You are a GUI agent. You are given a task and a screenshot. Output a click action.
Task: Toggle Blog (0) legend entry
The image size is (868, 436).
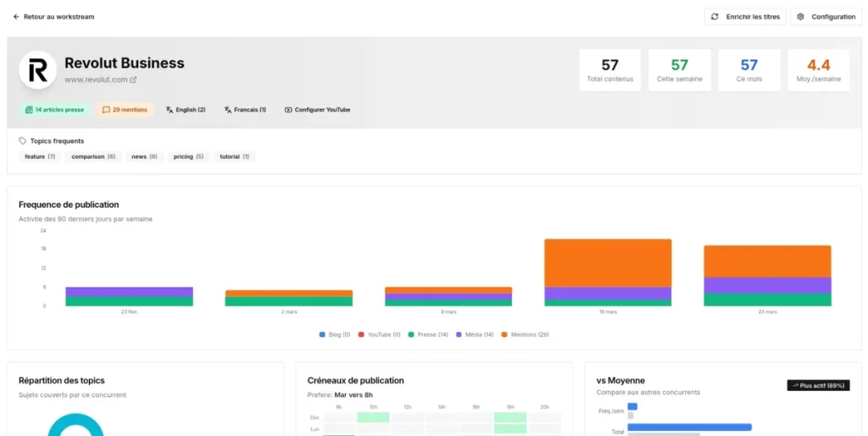335,334
